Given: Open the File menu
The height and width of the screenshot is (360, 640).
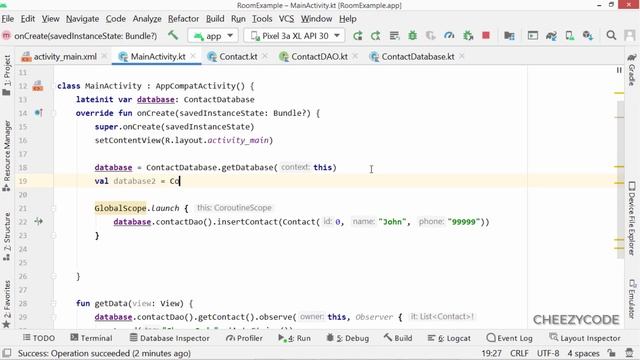Looking at the screenshot, I should tap(8, 19).
